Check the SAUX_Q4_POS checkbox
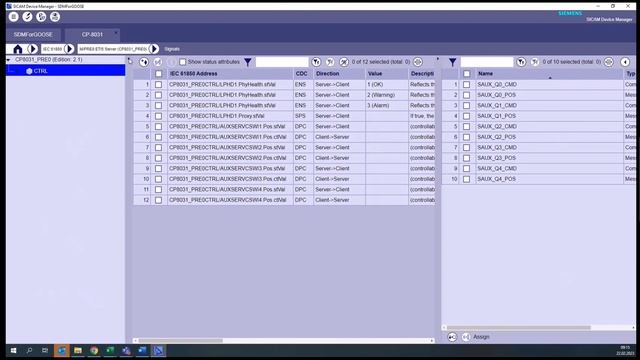The width and height of the screenshot is (640, 360). tap(467, 179)
